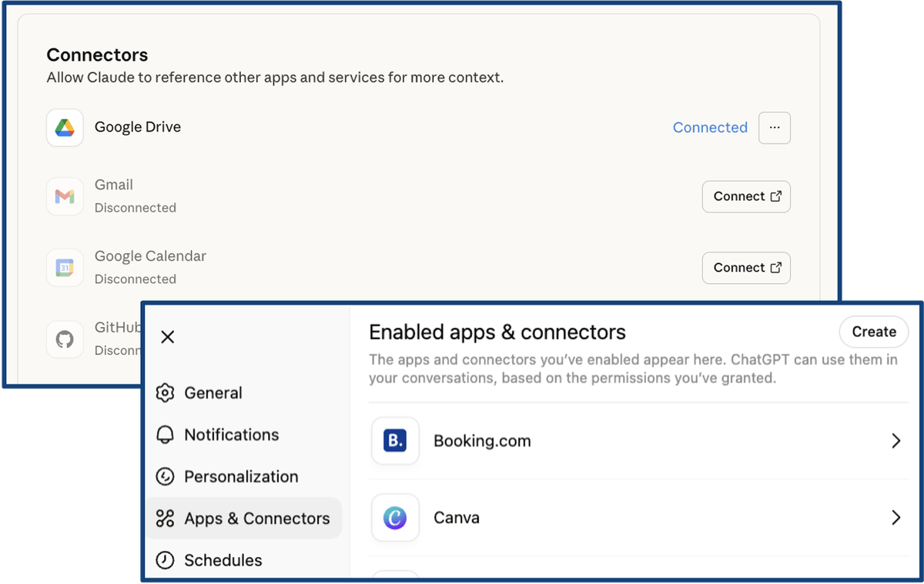Open Google Drive connector options menu

pos(775,128)
